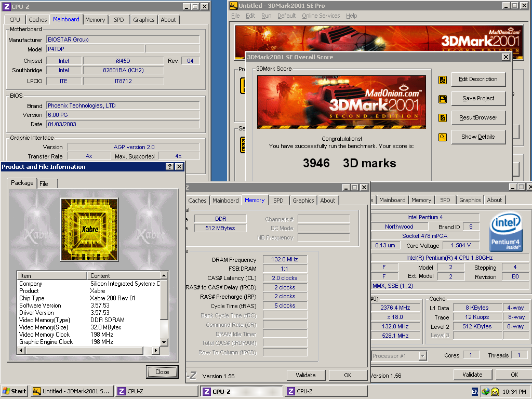Open Graphics tab in the CPU-Z Memory window
This screenshot has width=532, height=399.
pyautogui.click(x=303, y=201)
